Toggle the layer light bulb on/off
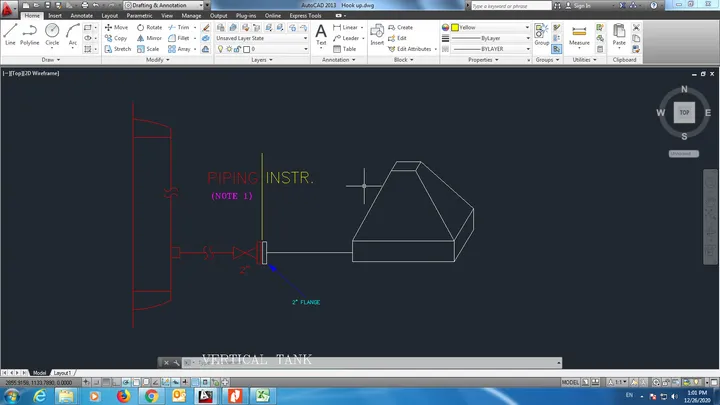The height and width of the screenshot is (405, 720). pos(220,49)
